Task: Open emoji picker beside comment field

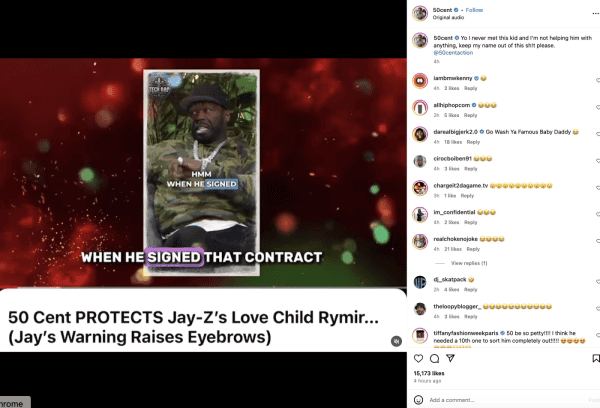Action: [418, 400]
